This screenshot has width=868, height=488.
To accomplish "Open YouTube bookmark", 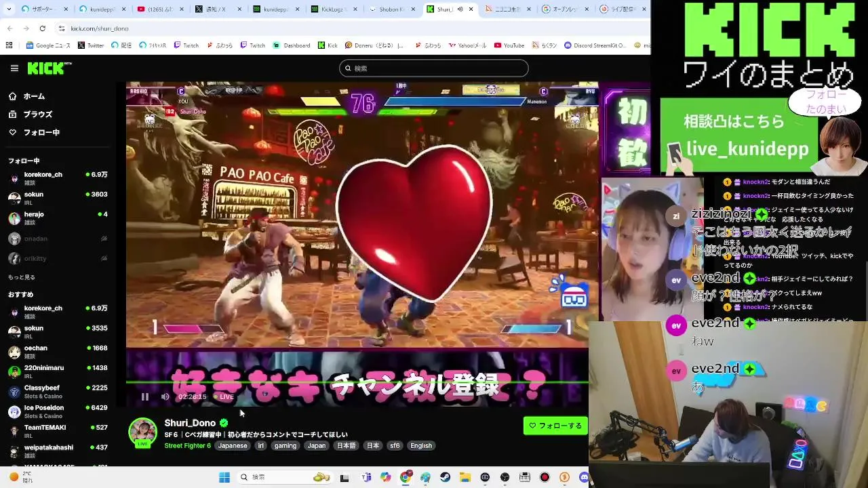I will (509, 45).
